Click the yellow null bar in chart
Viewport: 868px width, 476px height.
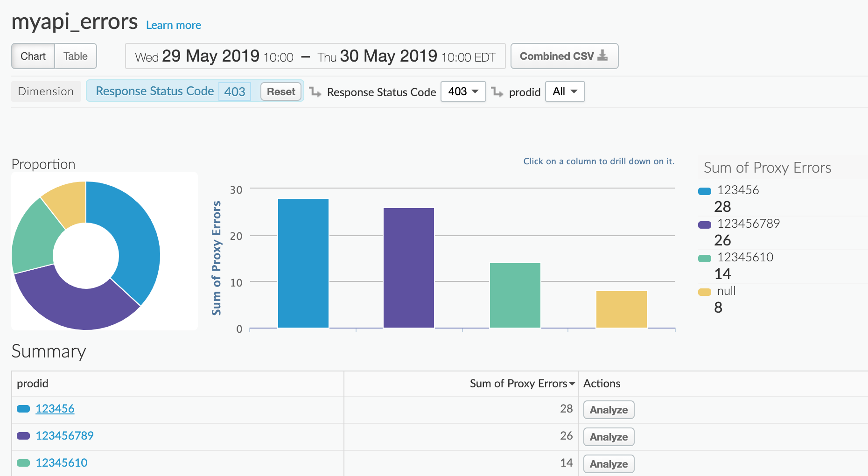pos(621,309)
